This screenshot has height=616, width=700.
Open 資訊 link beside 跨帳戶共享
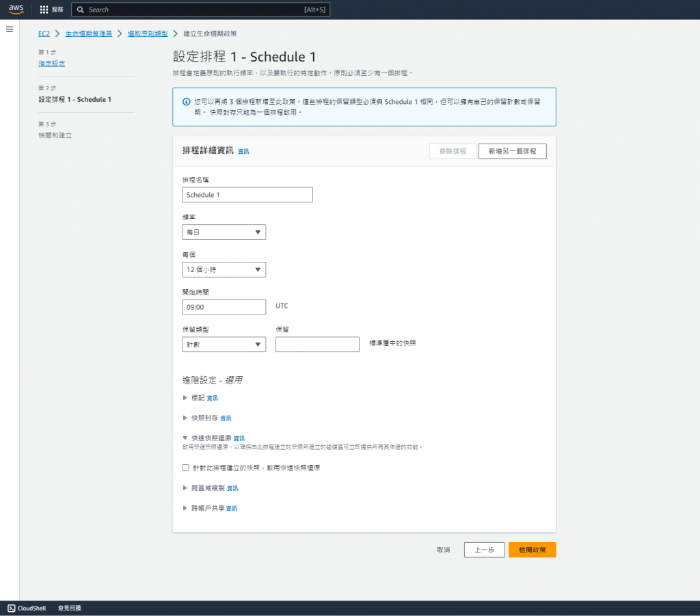coord(231,509)
